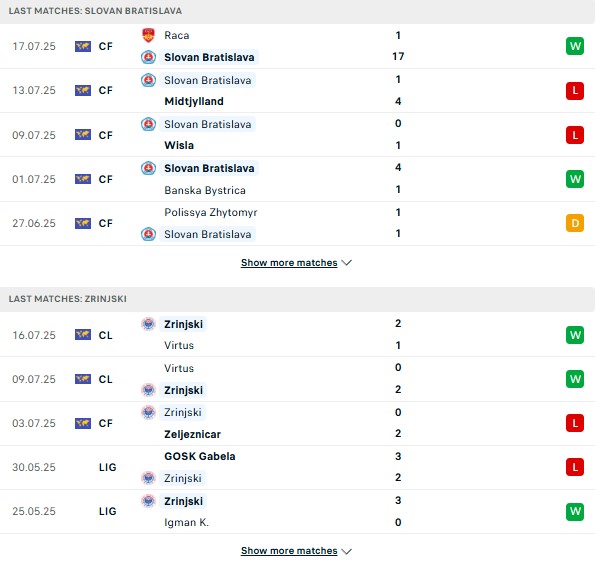The width and height of the screenshot is (596, 571).
Task: Click the red L badge for Midtjylland match
Action: pyautogui.click(x=575, y=90)
